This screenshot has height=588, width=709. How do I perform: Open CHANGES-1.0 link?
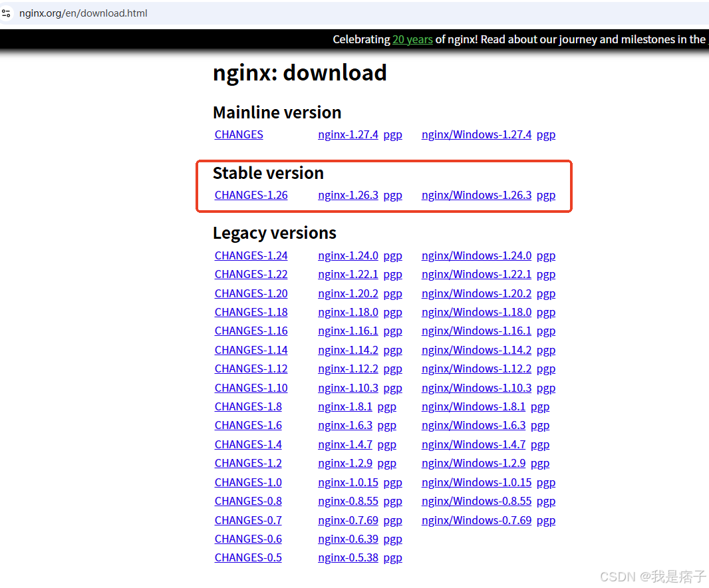click(x=248, y=483)
